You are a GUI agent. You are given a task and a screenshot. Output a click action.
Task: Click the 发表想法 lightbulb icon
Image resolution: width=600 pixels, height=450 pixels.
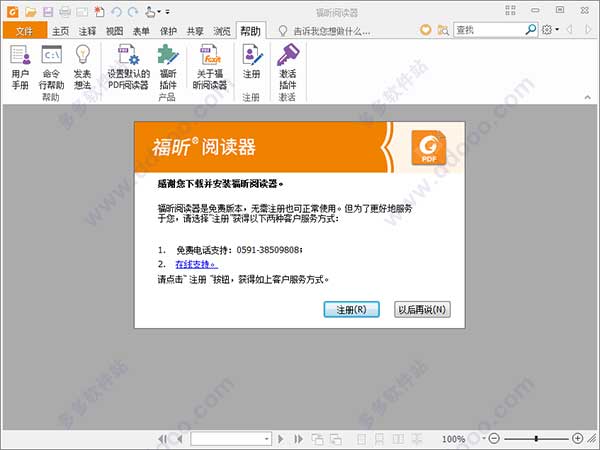(x=82, y=67)
